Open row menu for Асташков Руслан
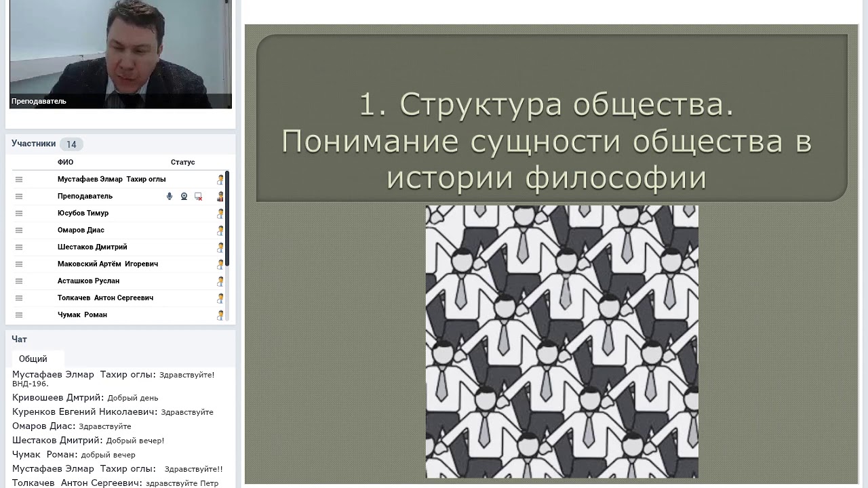This screenshot has height=488, width=868. 19,281
